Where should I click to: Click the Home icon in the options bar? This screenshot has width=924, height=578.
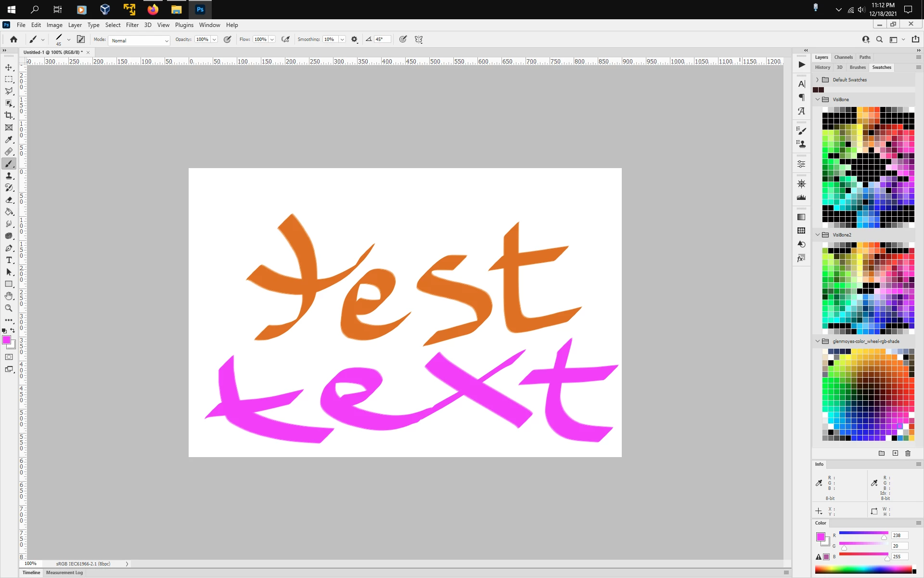pos(13,39)
